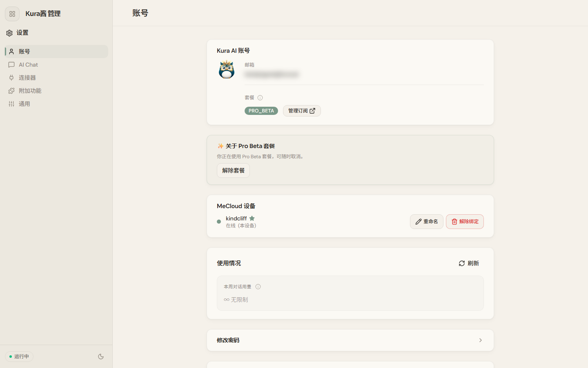Toggle dark mode with the moon icon

[101, 357]
